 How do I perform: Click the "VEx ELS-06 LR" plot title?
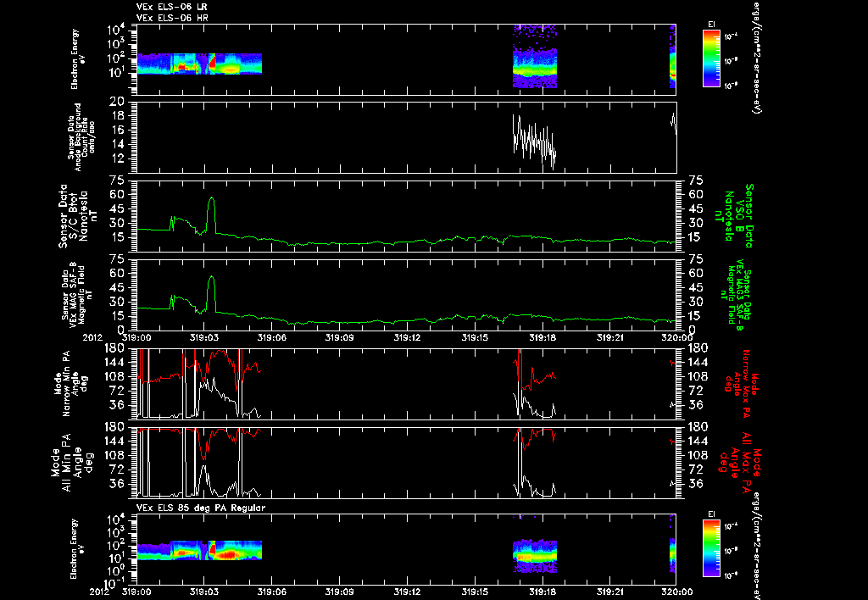click(171, 7)
